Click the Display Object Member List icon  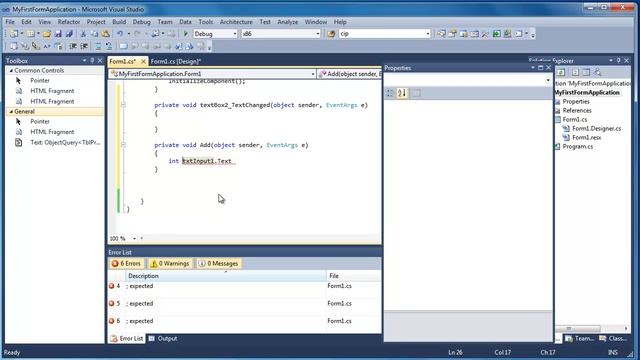(13, 47)
